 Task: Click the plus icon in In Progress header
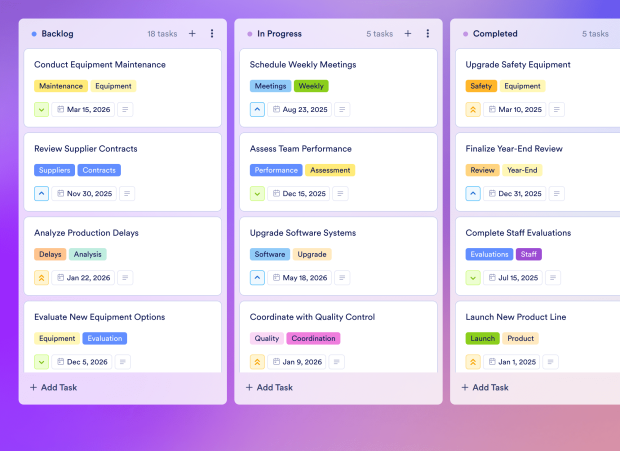(x=407, y=33)
